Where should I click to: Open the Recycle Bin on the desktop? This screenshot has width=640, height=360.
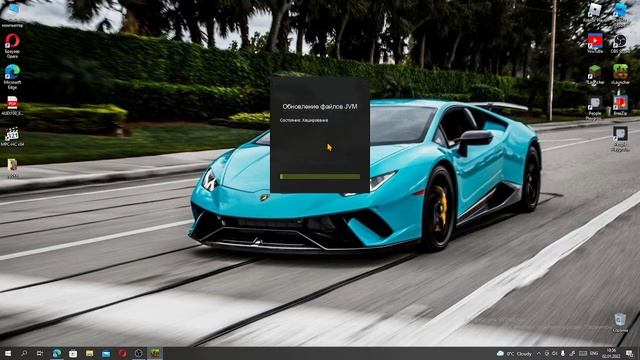(620, 323)
